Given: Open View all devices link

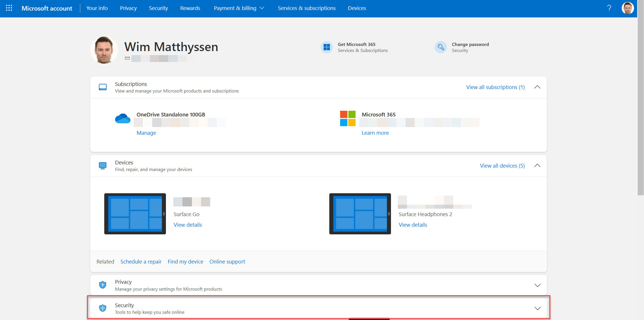Looking at the screenshot, I should click(x=502, y=166).
